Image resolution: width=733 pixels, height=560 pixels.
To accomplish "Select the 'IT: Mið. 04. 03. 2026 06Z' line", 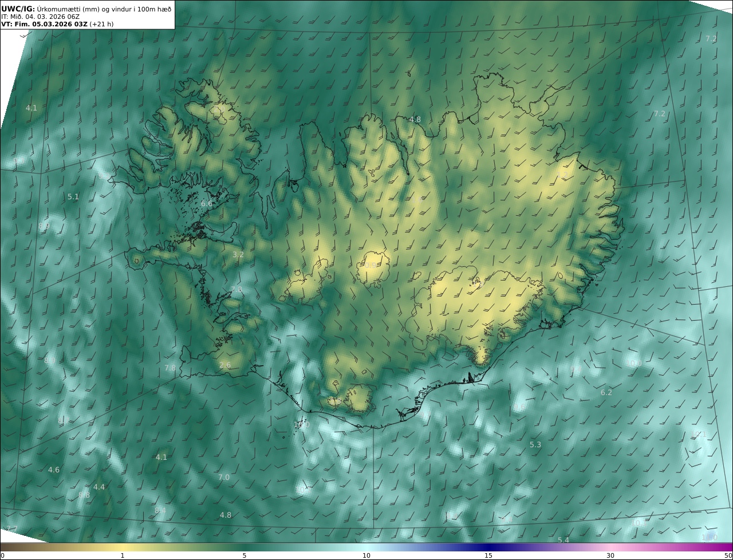I will (40, 17).
